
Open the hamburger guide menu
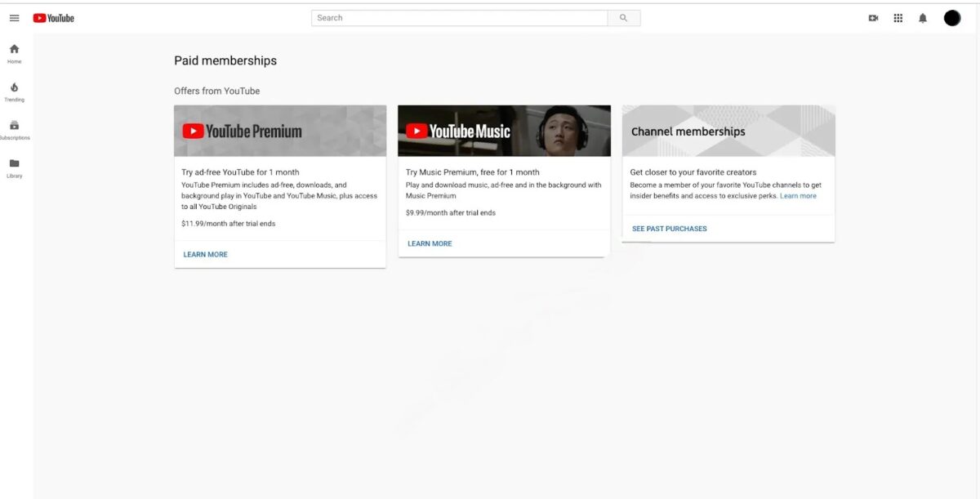click(14, 18)
